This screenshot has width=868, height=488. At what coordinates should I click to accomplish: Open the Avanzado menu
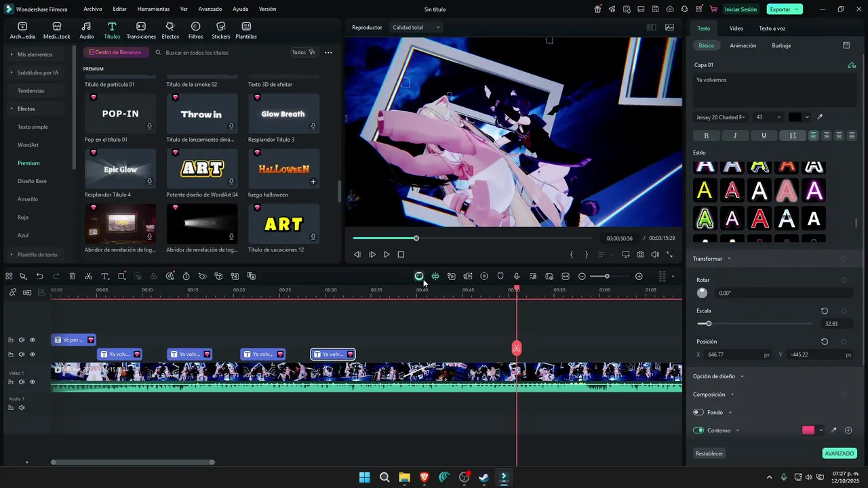coord(210,9)
